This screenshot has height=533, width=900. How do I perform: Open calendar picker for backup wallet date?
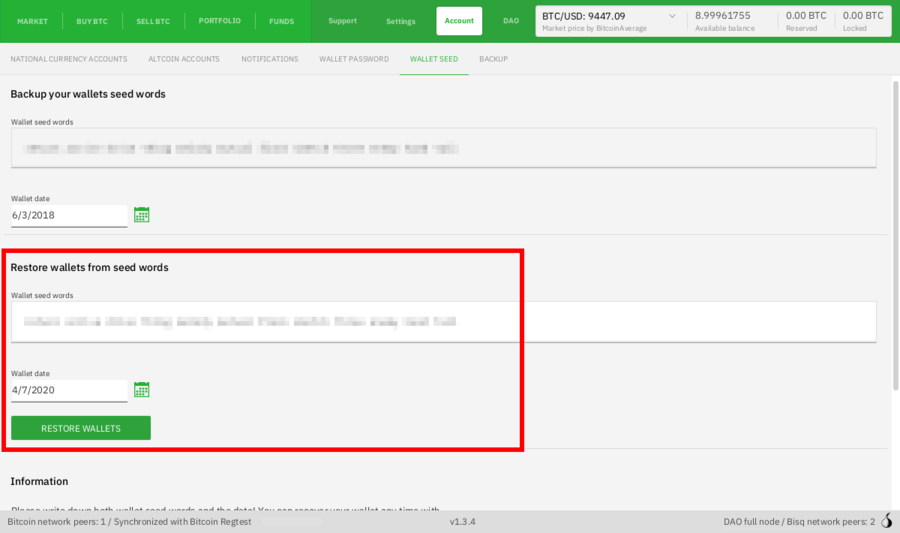[141, 214]
